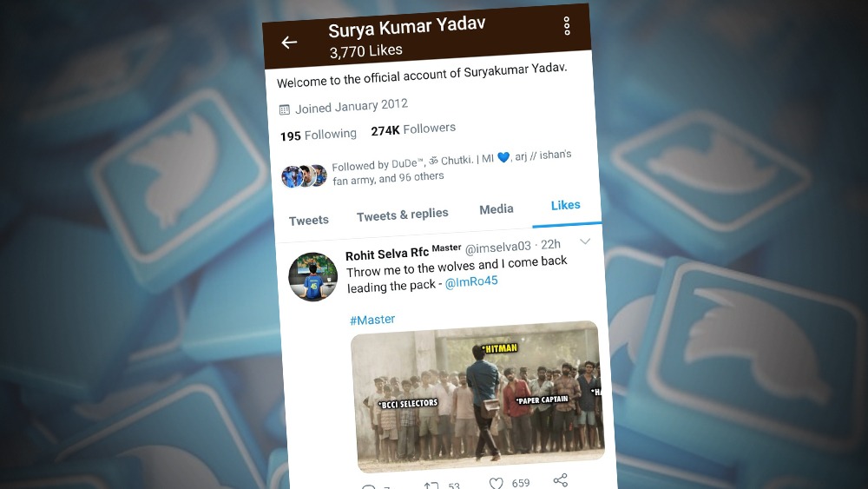
Task: Switch to the Tweets tab
Action: [x=308, y=221]
